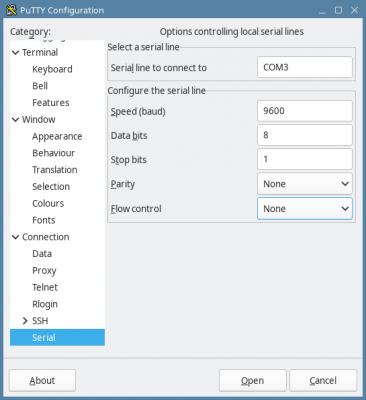This screenshot has height=400, width=366.
Task: Click the Data bits field
Action: (x=305, y=135)
